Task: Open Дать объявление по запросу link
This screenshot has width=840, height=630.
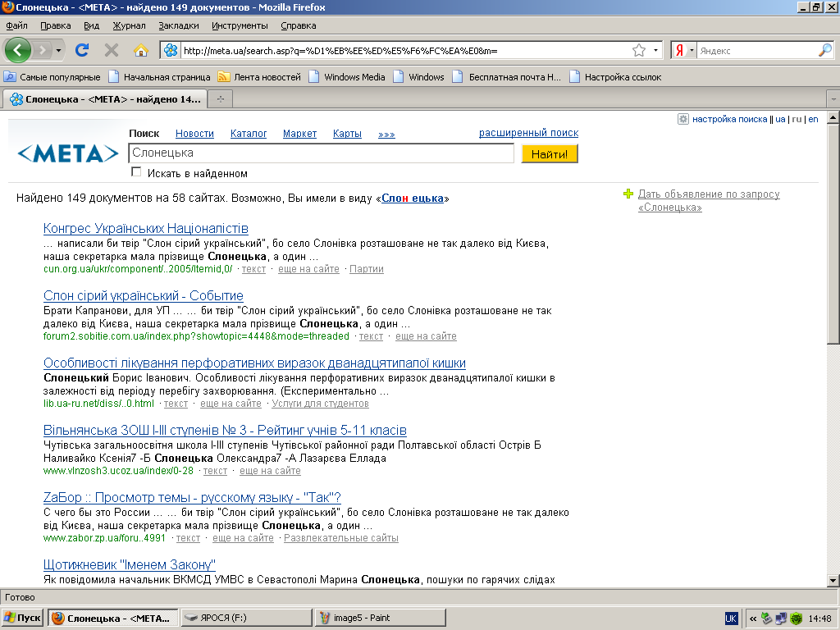Action: (x=709, y=200)
